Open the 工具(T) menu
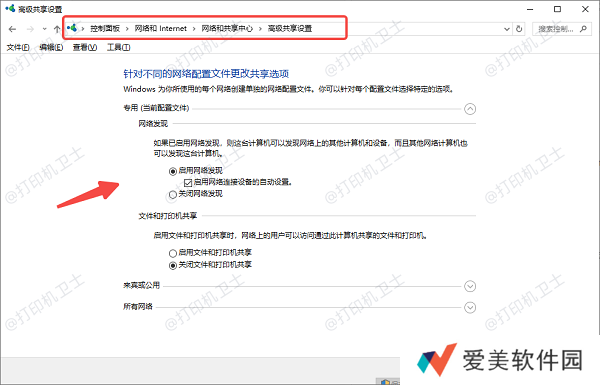This screenshot has height=385, width=600. pyautogui.click(x=119, y=47)
